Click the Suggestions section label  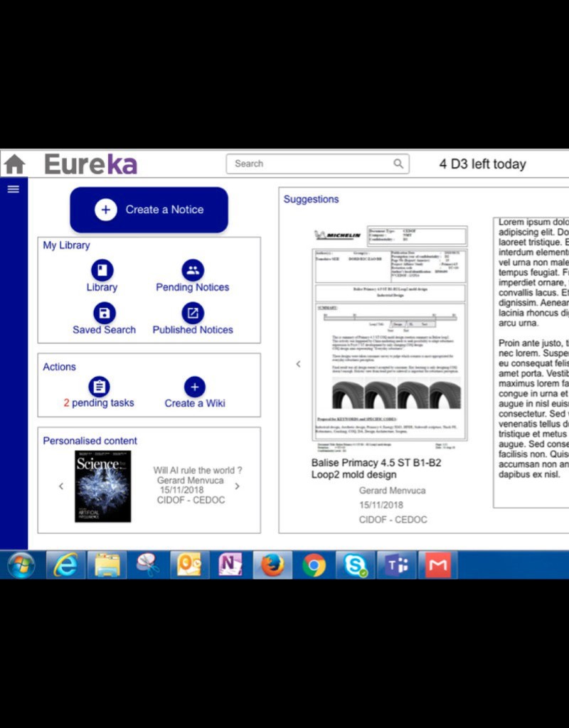pos(311,199)
